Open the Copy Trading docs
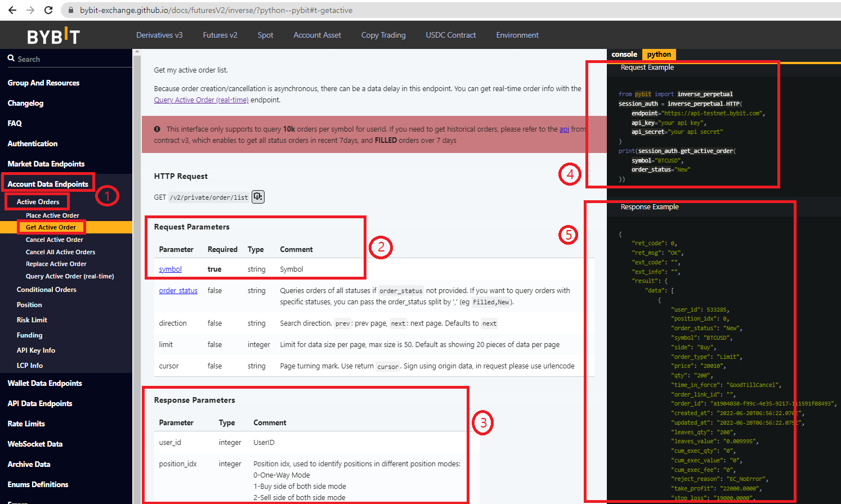 click(383, 35)
